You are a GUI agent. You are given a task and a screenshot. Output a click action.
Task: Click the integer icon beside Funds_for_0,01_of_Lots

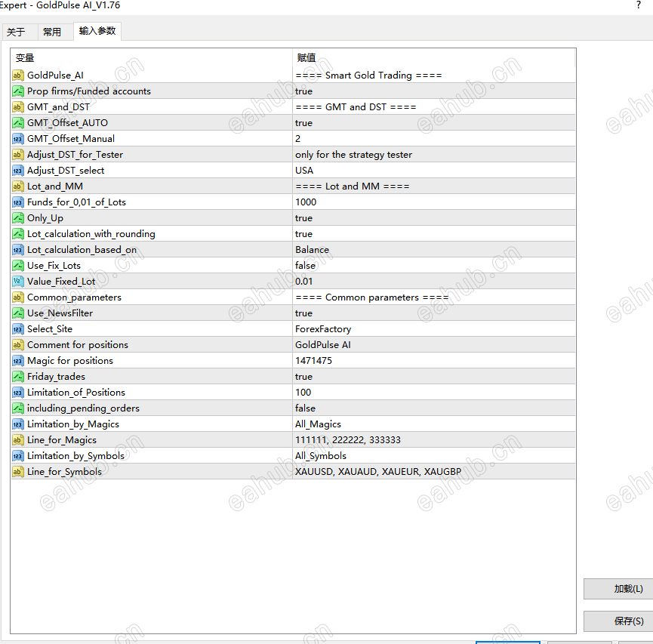[17, 202]
